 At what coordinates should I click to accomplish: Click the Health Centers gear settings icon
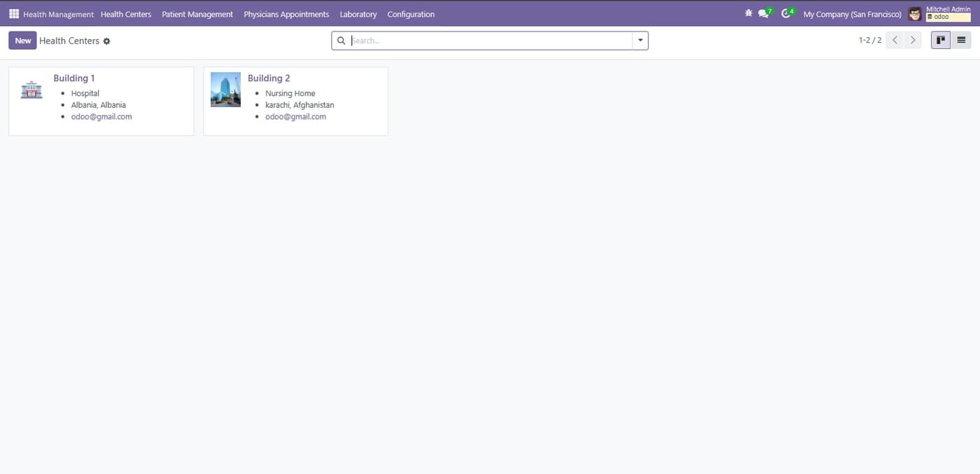[x=106, y=41]
